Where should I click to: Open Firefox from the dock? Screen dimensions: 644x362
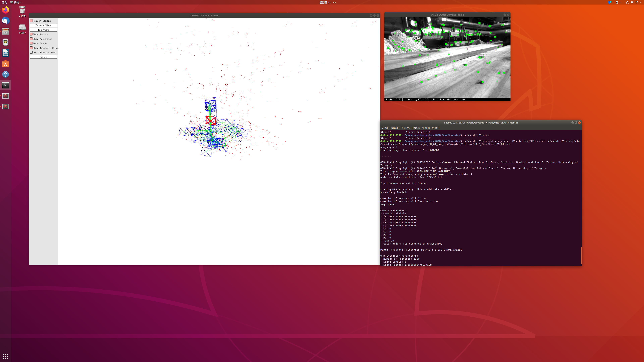6,10
